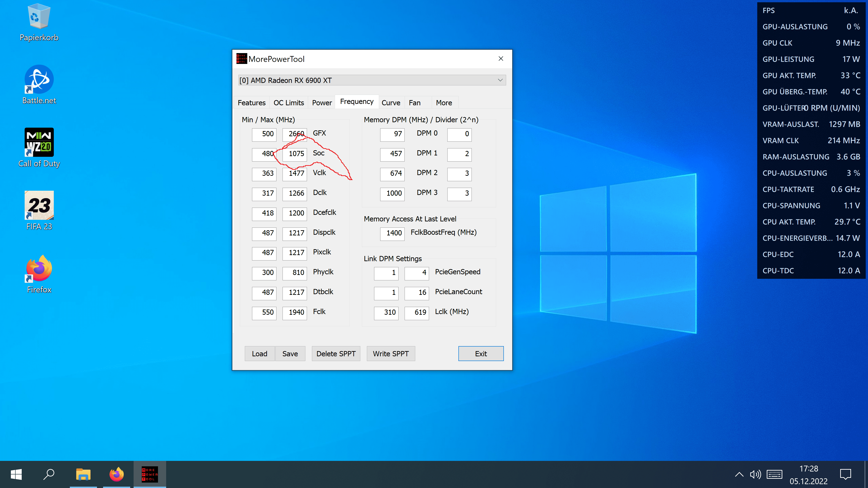Open the Windows Start menu

tap(16, 474)
